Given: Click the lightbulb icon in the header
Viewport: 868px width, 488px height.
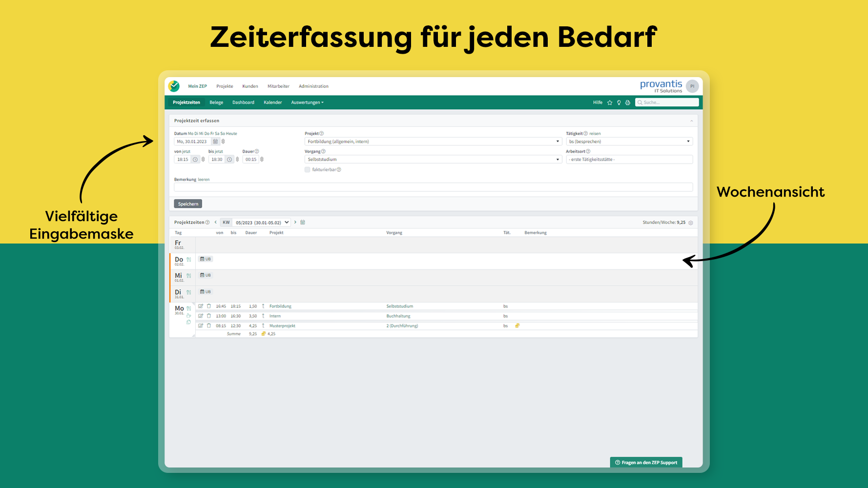Looking at the screenshot, I should tap(619, 102).
